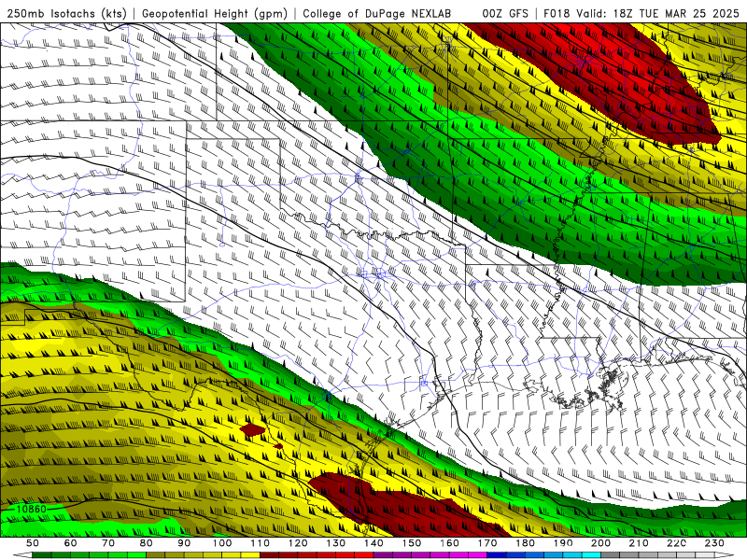Click the bright yellow swatch just before 110
The width and height of the screenshot is (747, 560).
(250, 555)
